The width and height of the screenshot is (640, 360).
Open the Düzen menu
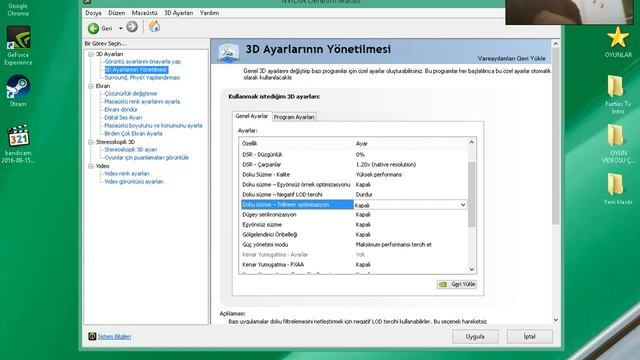point(117,13)
